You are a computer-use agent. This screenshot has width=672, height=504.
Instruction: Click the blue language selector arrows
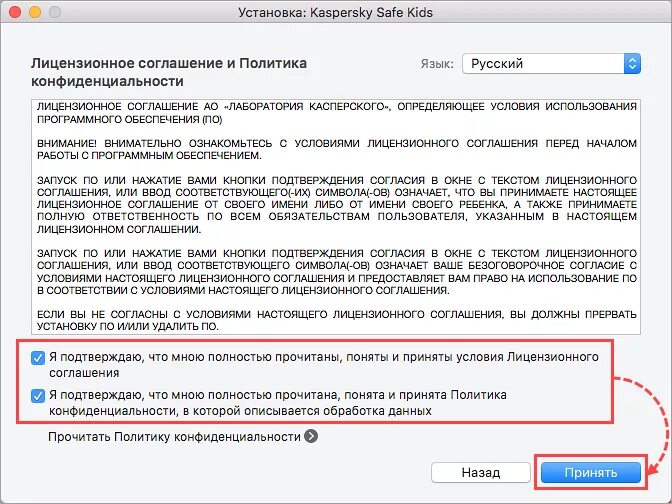632,64
